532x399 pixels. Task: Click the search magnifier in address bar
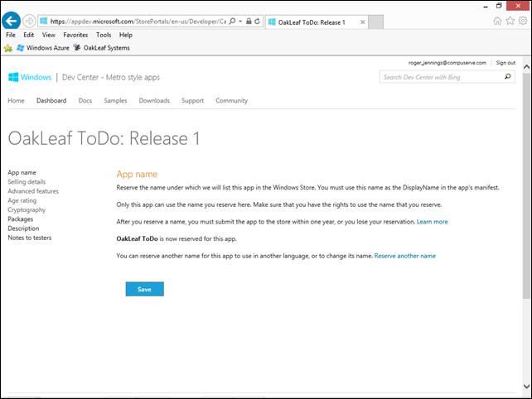click(232, 21)
